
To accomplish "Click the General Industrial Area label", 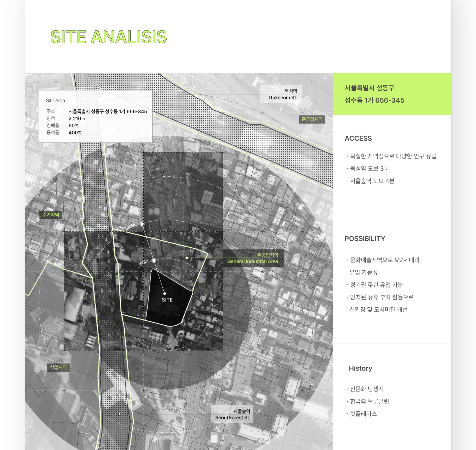I will pyautogui.click(x=253, y=261).
